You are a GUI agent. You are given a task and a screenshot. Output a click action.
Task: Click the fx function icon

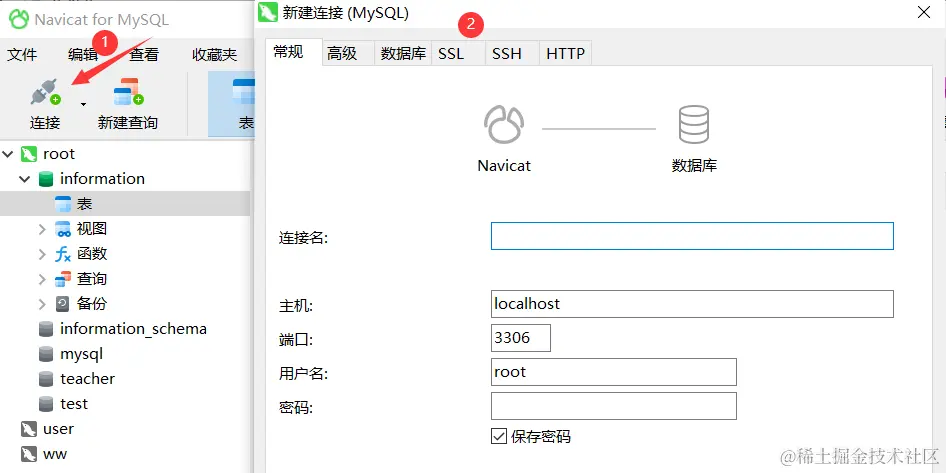tap(63, 254)
